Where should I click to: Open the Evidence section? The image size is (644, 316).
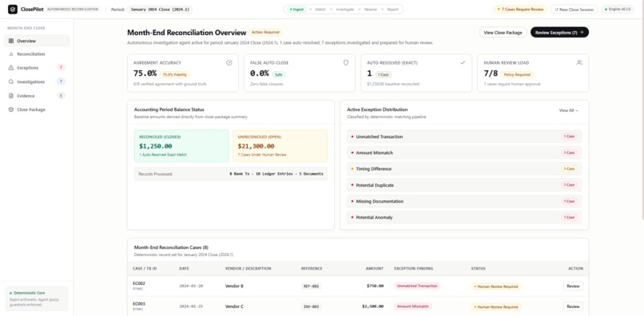pyautogui.click(x=37, y=96)
